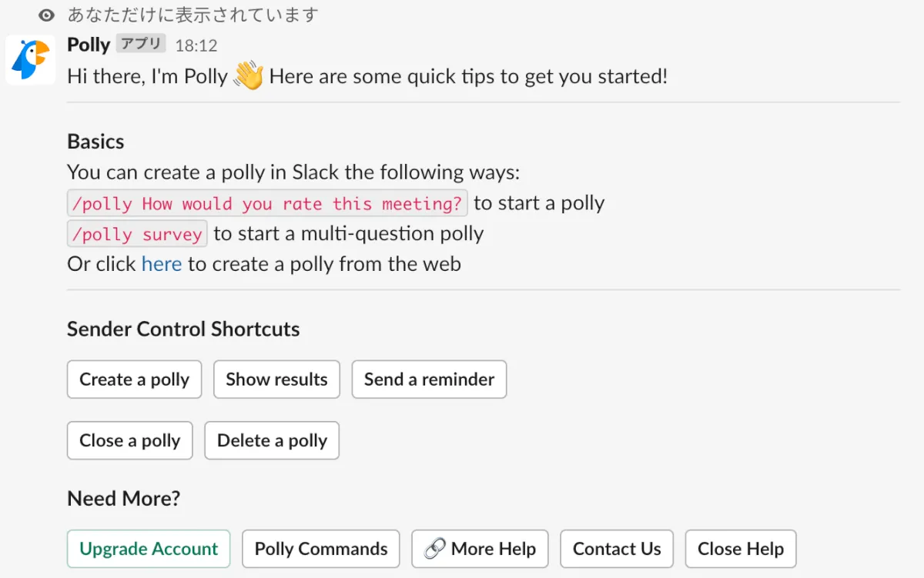Dismiss tips with the Close Help button
Image resolution: width=924 pixels, height=578 pixels.
pyautogui.click(x=740, y=549)
